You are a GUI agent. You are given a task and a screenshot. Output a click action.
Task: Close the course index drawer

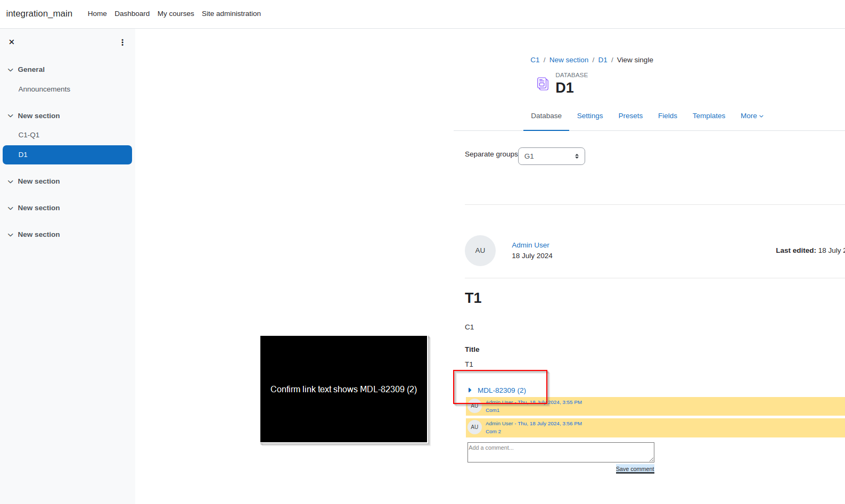(x=12, y=42)
